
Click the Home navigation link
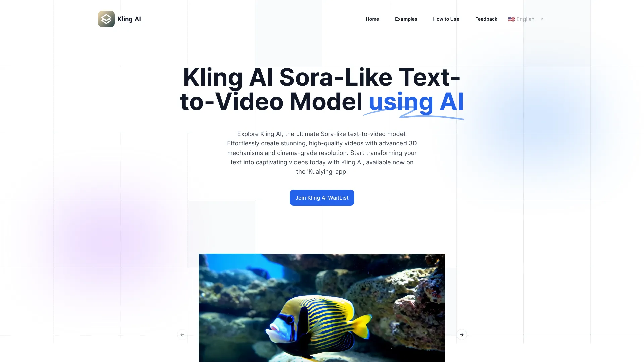coord(372,18)
